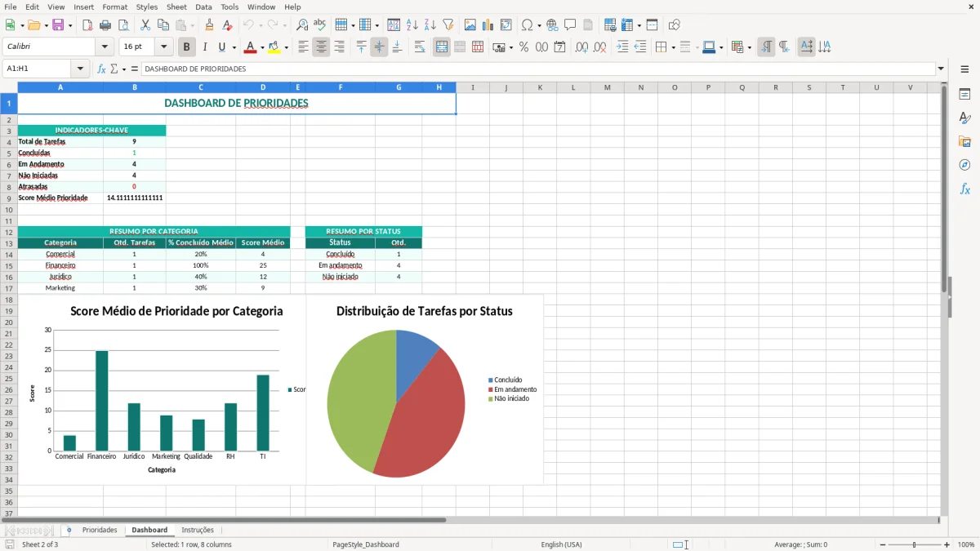Image resolution: width=980 pixels, height=551 pixels.
Task: Toggle Merge and Center Cells
Action: tap(441, 47)
